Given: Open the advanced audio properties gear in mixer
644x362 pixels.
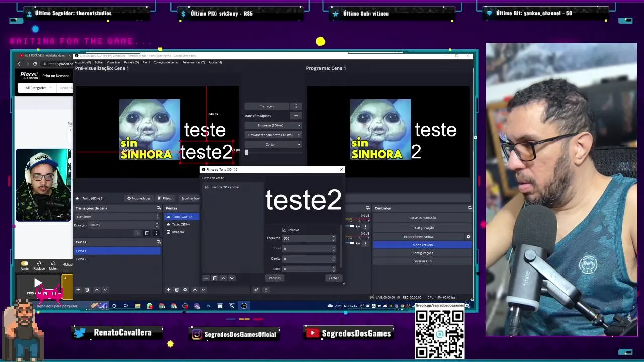Looking at the screenshot, I should [x=256, y=290].
